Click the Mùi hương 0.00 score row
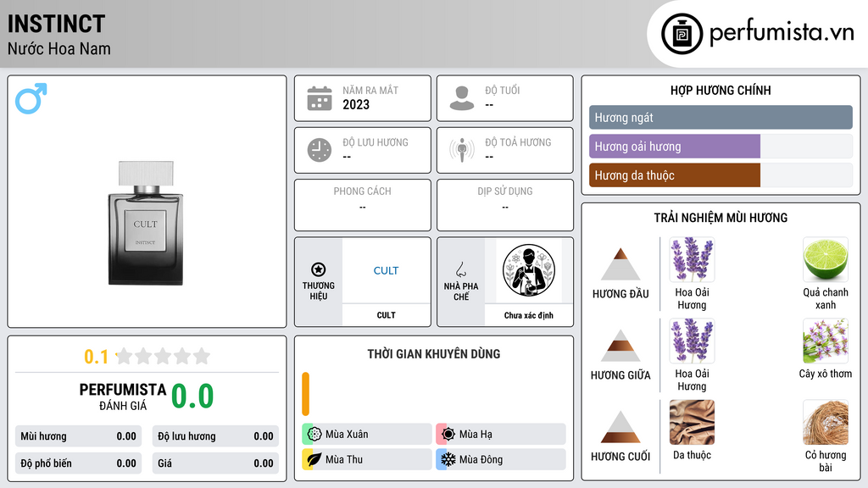Image resolution: width=868 pixels, height=488 pixels. (78, 436)
